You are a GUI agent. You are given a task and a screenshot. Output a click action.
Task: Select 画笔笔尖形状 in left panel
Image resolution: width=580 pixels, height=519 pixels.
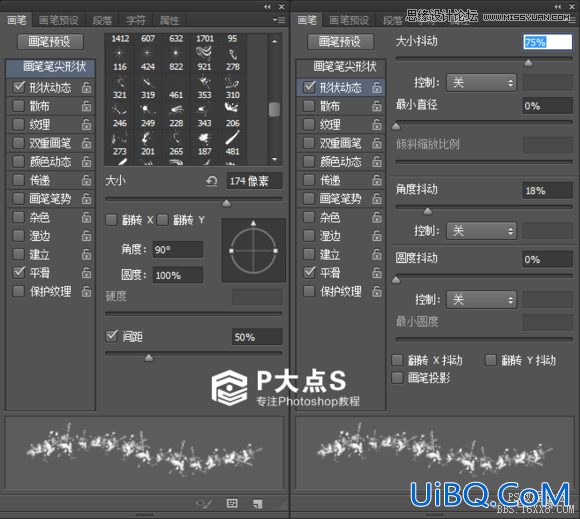tap(50, 67)
